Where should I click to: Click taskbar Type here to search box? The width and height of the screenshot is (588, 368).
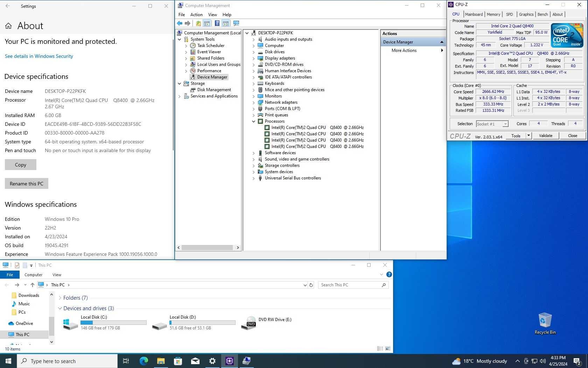(67, 361)
